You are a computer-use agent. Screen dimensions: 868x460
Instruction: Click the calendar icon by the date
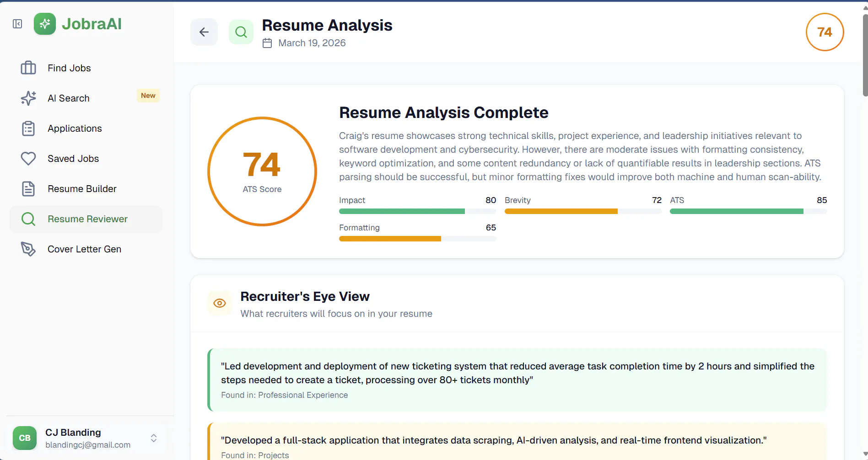tap(267, 43)
